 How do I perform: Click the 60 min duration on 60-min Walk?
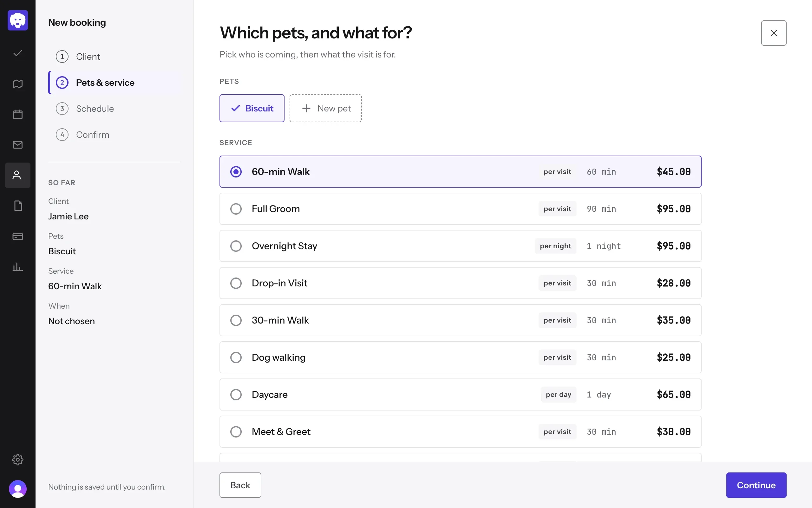(601, 172)
